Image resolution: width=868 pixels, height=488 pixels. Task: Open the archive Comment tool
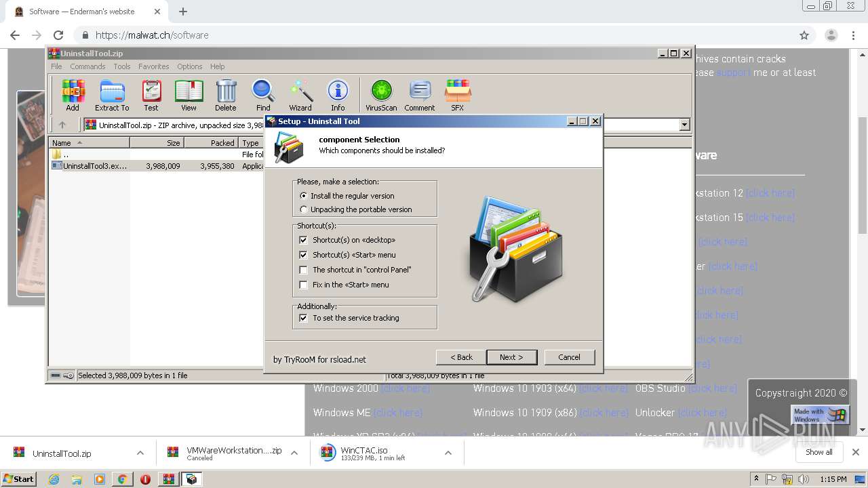[420, 95]
